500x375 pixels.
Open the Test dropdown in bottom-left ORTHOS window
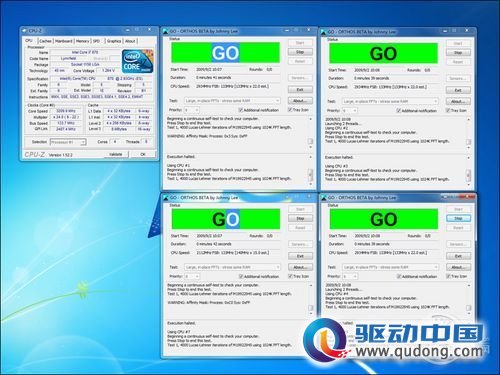233,267
